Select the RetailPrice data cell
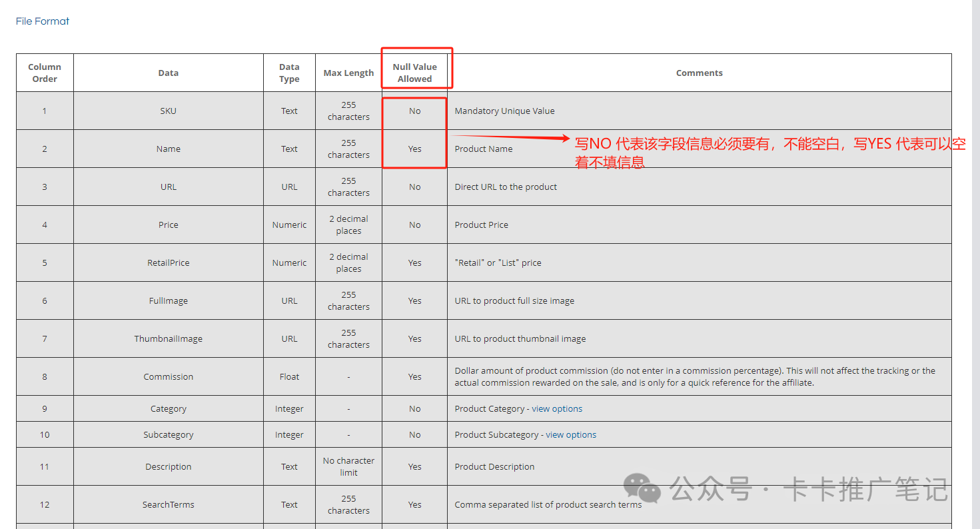980x529 pixels. coord(169,263)
